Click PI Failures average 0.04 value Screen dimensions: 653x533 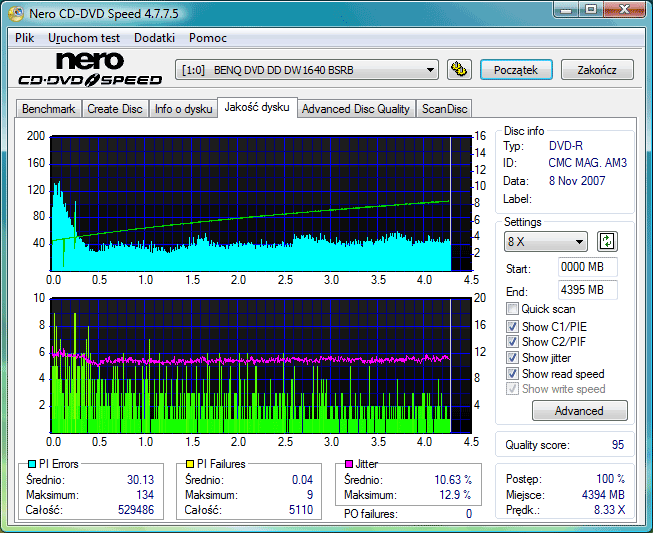[x=302, y=480]
